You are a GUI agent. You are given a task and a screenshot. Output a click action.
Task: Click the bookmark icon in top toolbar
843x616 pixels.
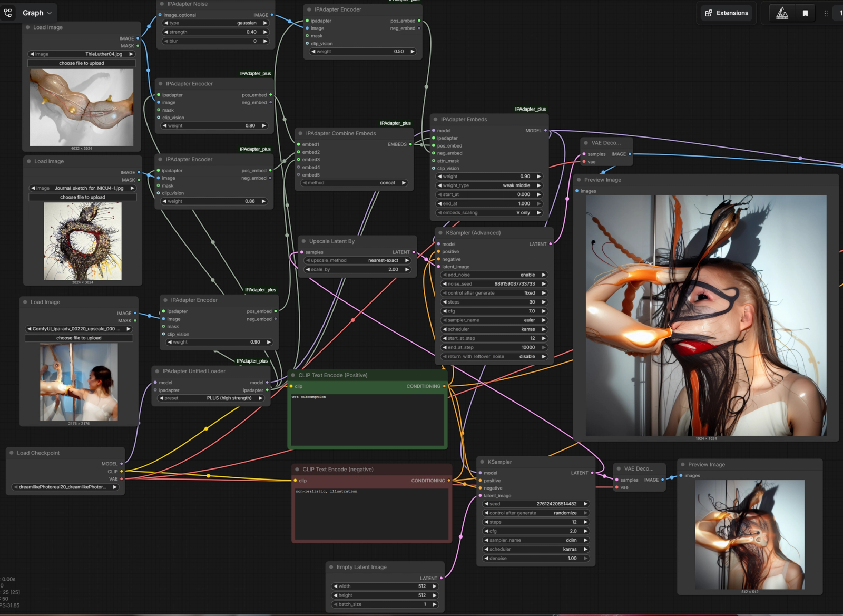click(x=805, y=13)
